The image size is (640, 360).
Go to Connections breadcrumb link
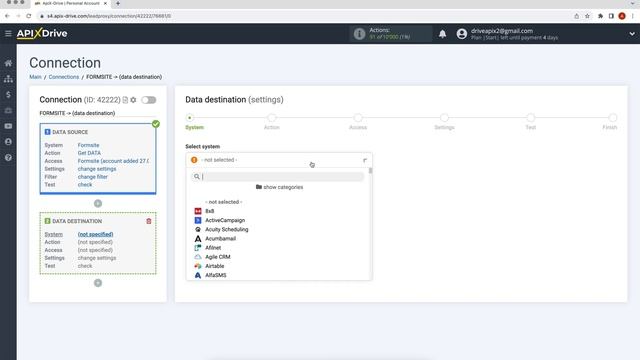[64, 77]
